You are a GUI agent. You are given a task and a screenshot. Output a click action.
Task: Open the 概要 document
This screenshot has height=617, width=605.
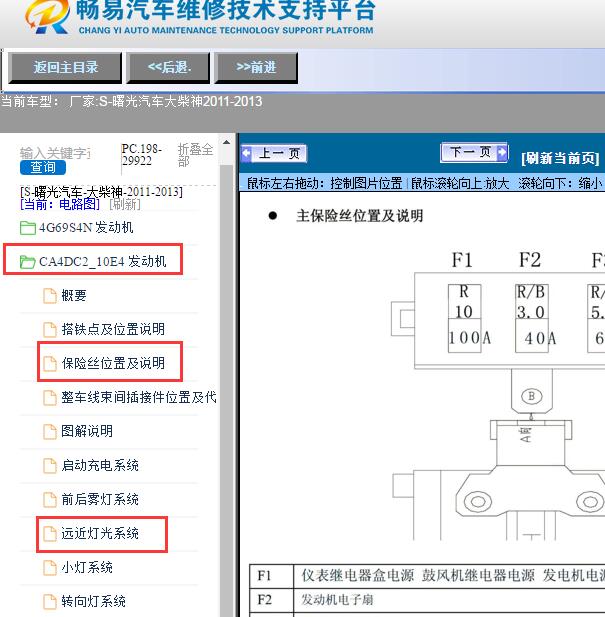74,296
